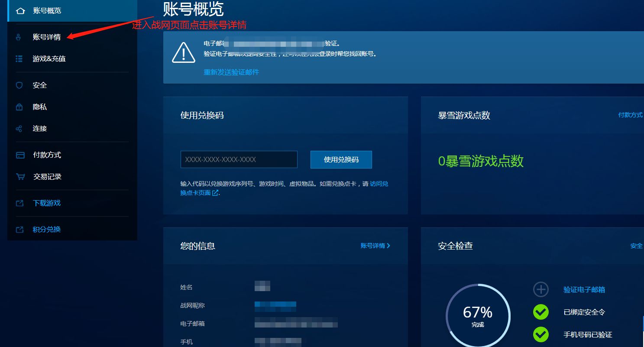The width and height of the screenshot is (644, 347).
Task: Click the 重新发送验证邮件 link
Action: (231, 72)
